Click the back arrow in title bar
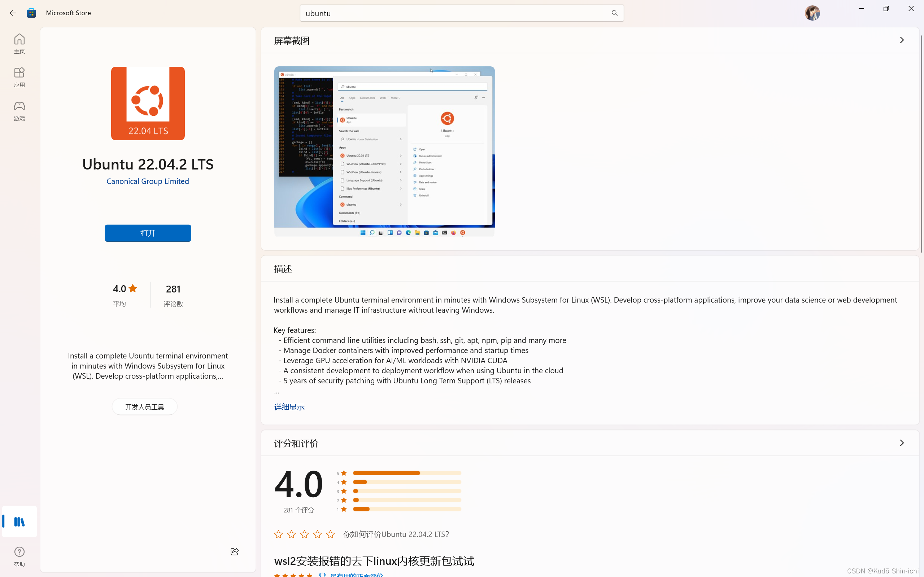Image resolution: width=924 pixels, height=577 pixels. coord(13,13)
